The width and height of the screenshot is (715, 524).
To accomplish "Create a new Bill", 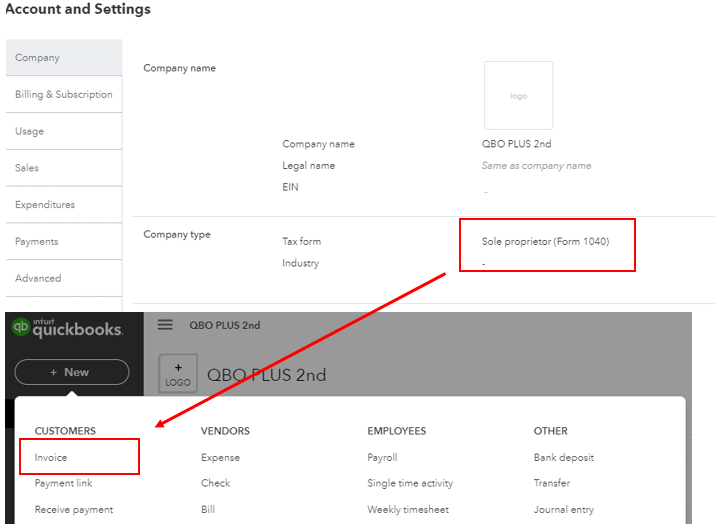I will tap(208, 509).
